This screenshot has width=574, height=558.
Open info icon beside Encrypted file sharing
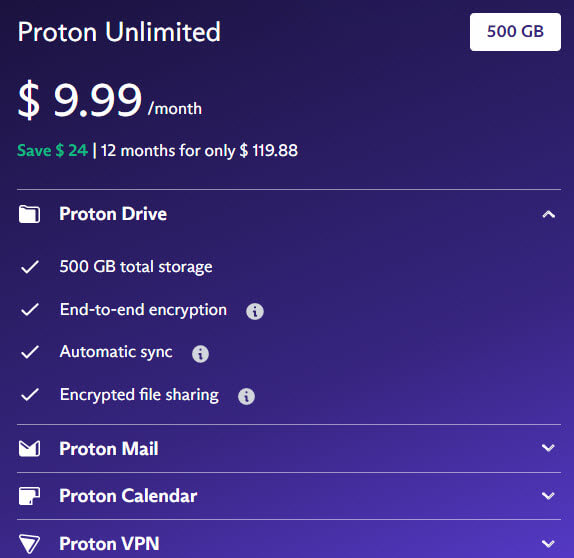point(246,396)
